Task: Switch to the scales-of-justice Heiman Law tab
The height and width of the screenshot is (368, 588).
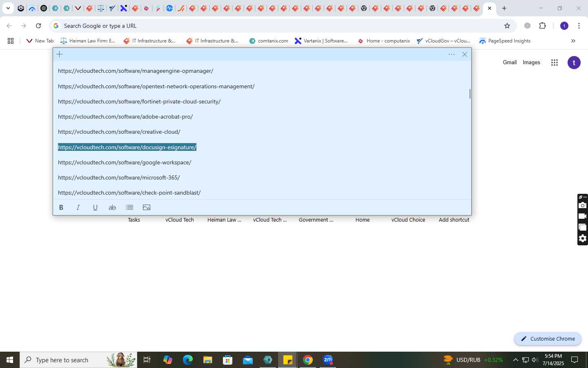Action: [x=100, y=8]
